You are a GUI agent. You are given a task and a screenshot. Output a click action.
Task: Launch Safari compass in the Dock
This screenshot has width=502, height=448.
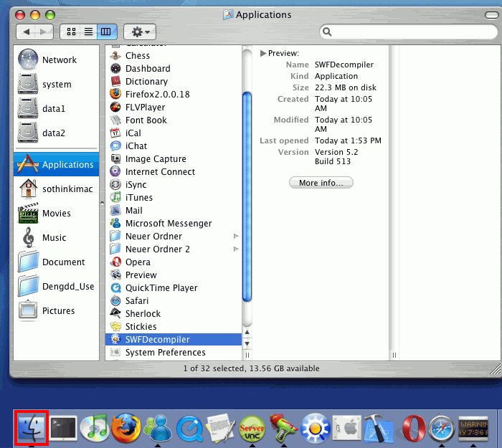[442, 428]
